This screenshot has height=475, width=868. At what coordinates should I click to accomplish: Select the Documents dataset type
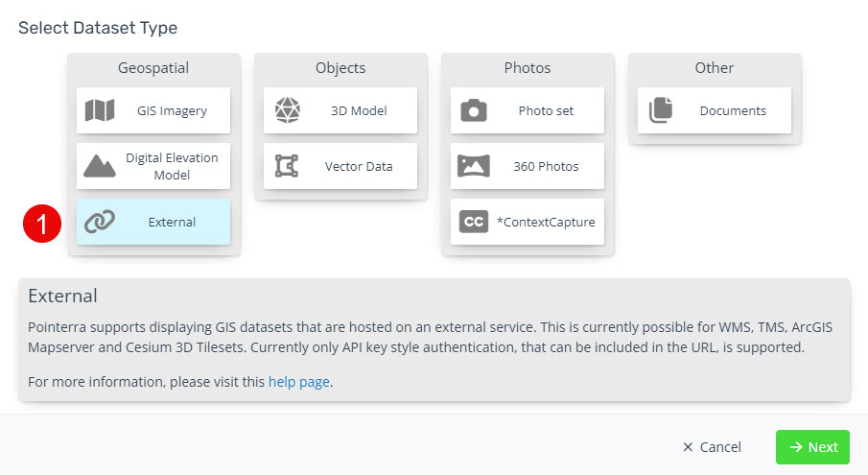tap(715, 110)
